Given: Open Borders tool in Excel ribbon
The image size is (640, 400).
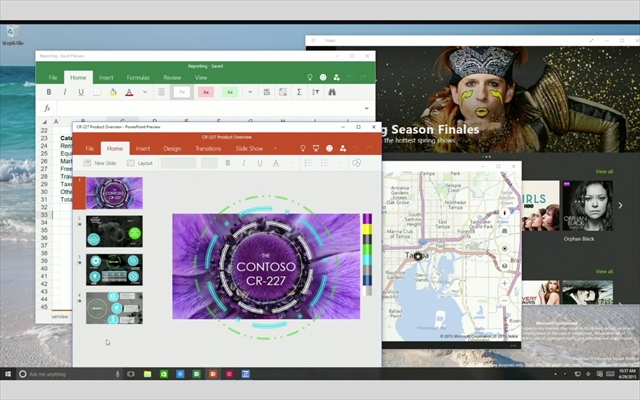Looking at the screenshot, I should coord(97,92).
